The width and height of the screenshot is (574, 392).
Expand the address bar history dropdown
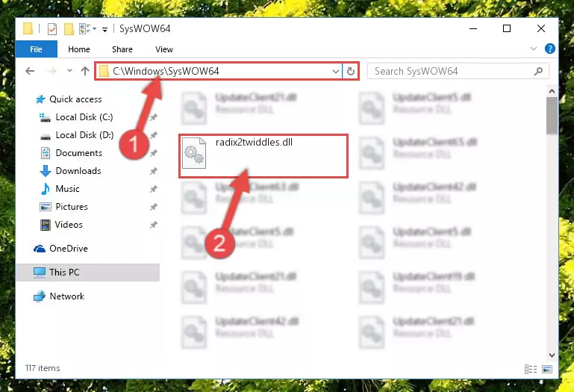(335, 71)
